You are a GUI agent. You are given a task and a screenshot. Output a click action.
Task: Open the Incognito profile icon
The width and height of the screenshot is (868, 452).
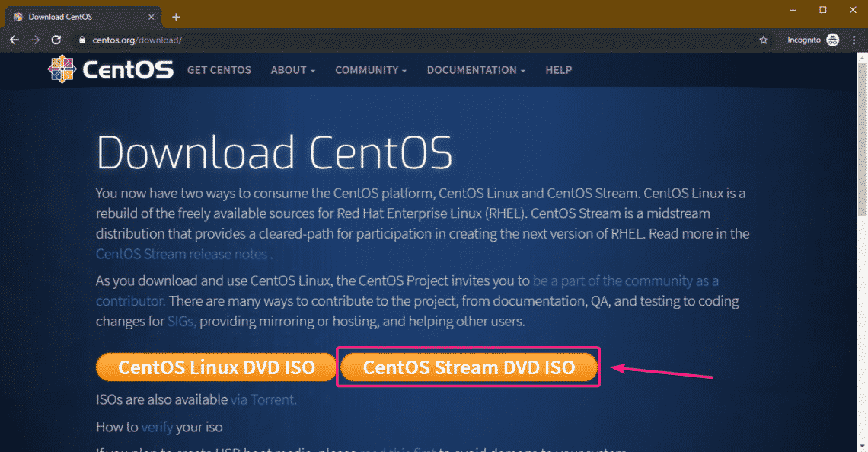832,40
